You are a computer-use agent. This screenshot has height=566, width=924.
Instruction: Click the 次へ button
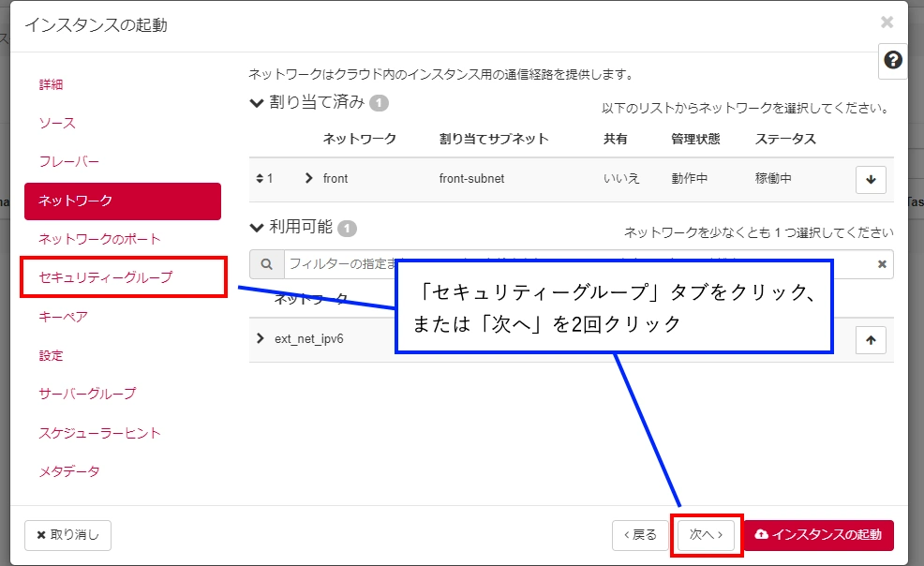[x=706, y=535]
